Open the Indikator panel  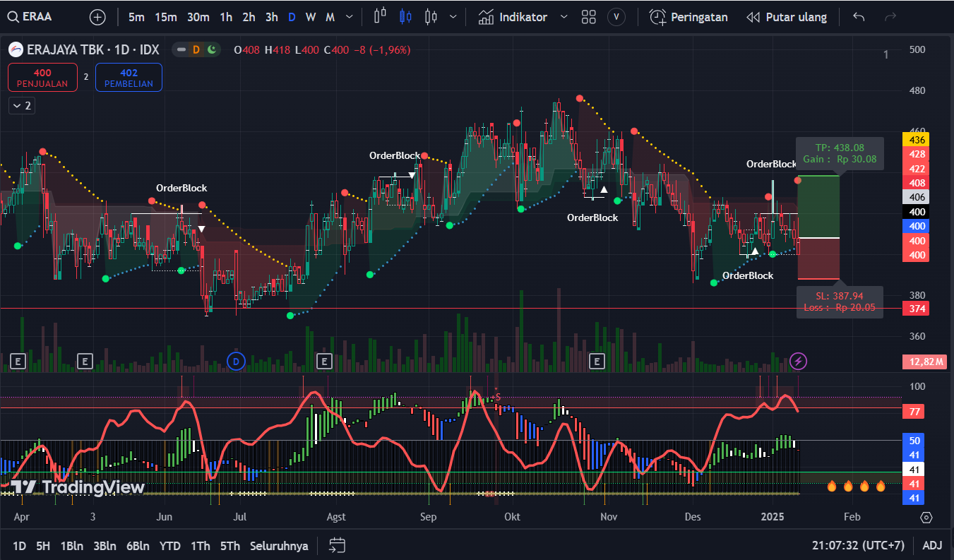[513, 17]
